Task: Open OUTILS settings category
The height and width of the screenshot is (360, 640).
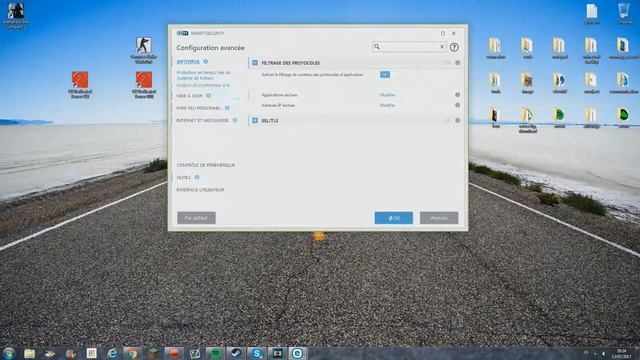Action: click(184, 178)
